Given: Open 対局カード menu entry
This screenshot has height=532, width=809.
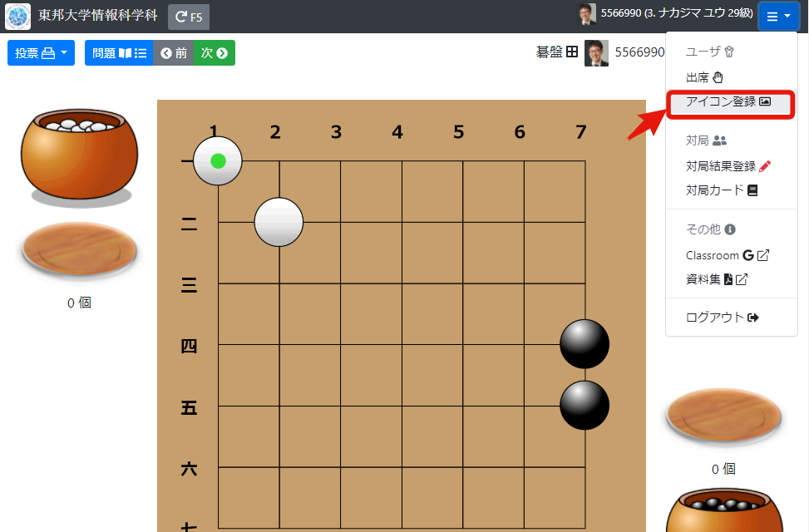Looking at the screenshot, I should tap(722, 190).
